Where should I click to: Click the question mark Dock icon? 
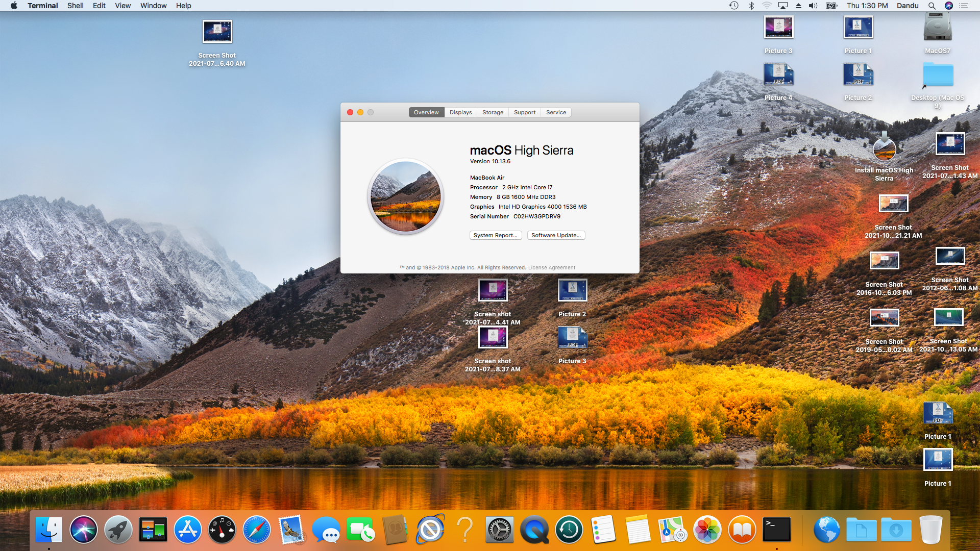(465, 530)
